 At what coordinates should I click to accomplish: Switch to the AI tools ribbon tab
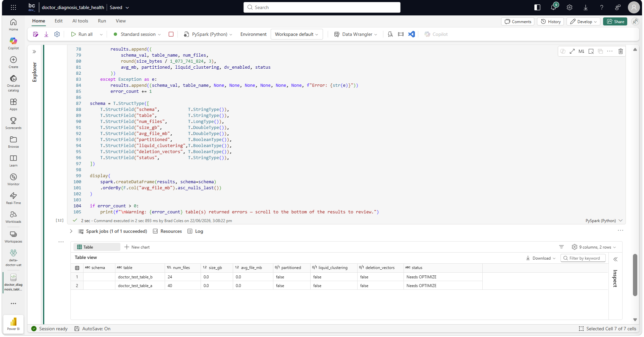(80, 21)
